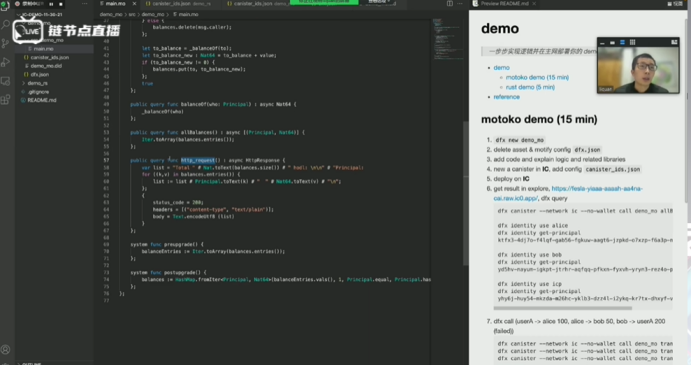Open .gitignore in file explorer
Viewport: 692px width, 365px height.
coord(38,92)
